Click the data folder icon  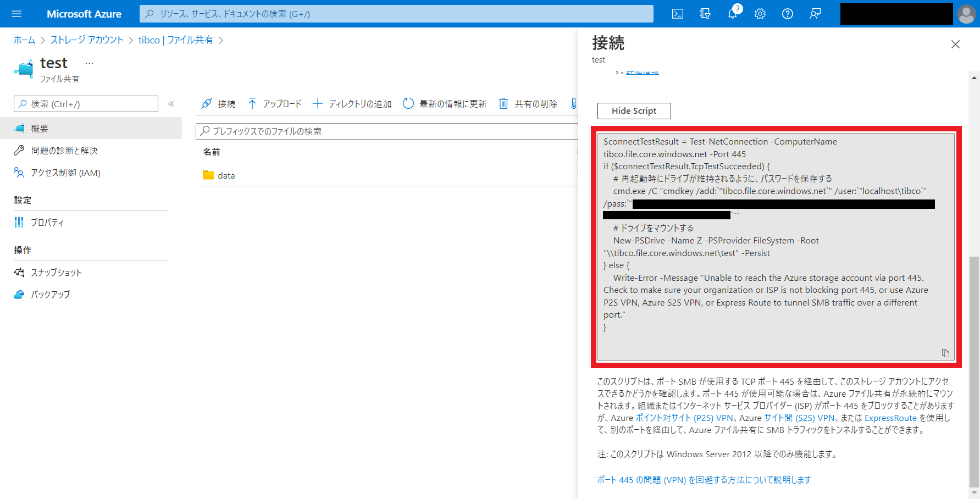208,175
